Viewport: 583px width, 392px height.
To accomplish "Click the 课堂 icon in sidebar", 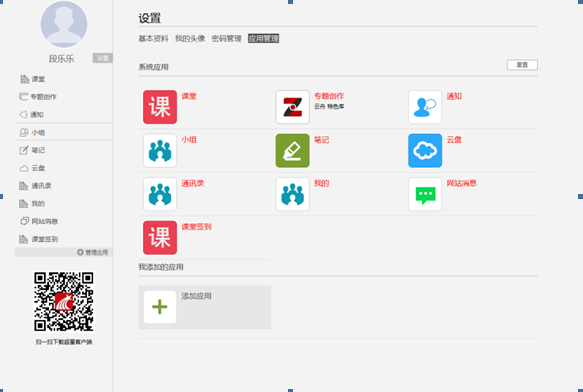I will [24, 79].
